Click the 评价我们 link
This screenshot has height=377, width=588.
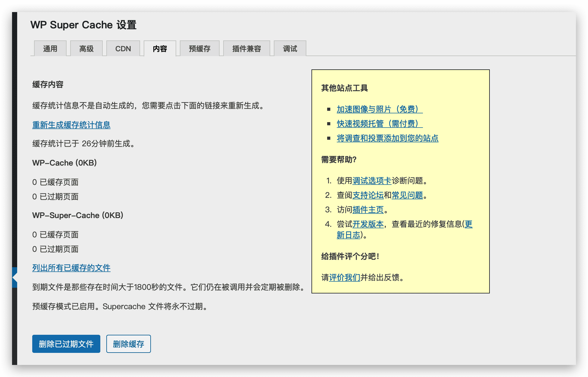coord(345,277)
